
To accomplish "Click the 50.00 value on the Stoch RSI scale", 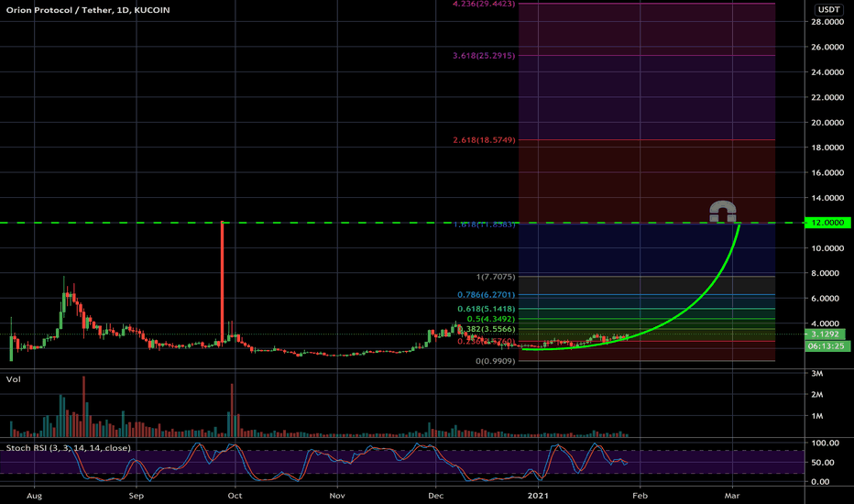I will pyautogui.click(x=823, y=462).
